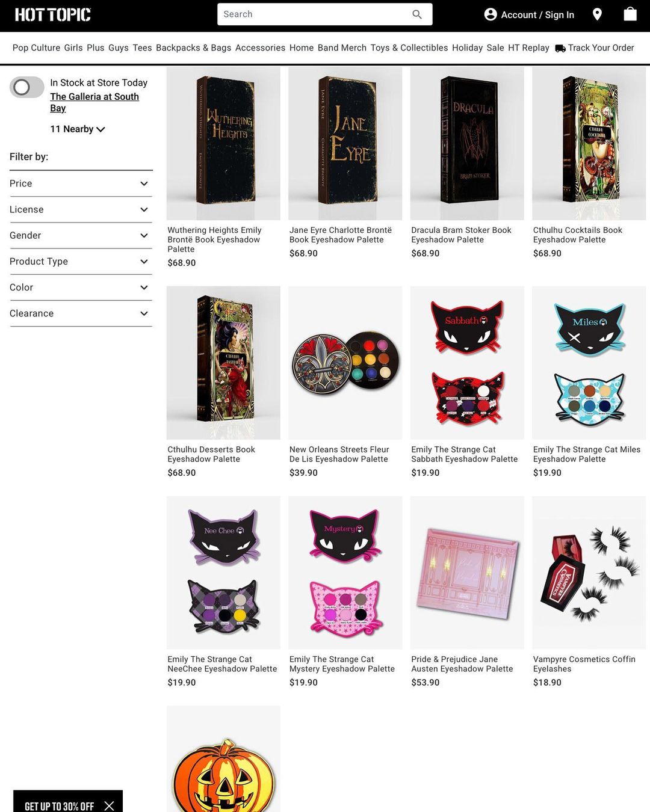
Task: Open the shopping bag icon
Action: coord(630,14)
